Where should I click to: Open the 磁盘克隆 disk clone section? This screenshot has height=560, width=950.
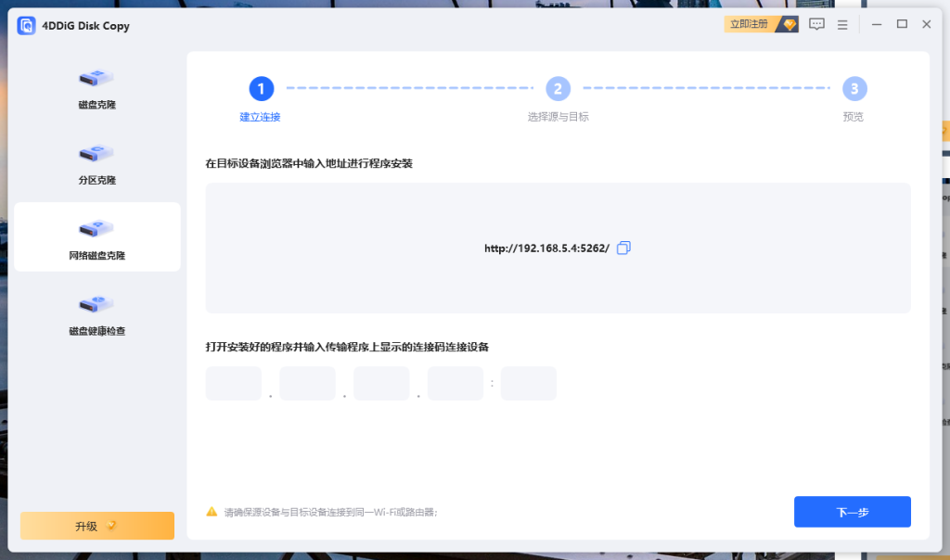(x=96, y=88)
